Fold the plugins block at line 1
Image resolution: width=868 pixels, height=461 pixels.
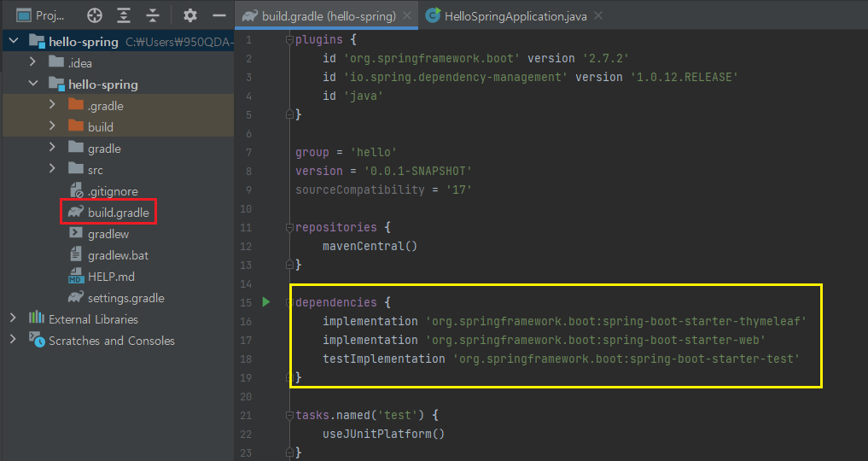[289, 40]
